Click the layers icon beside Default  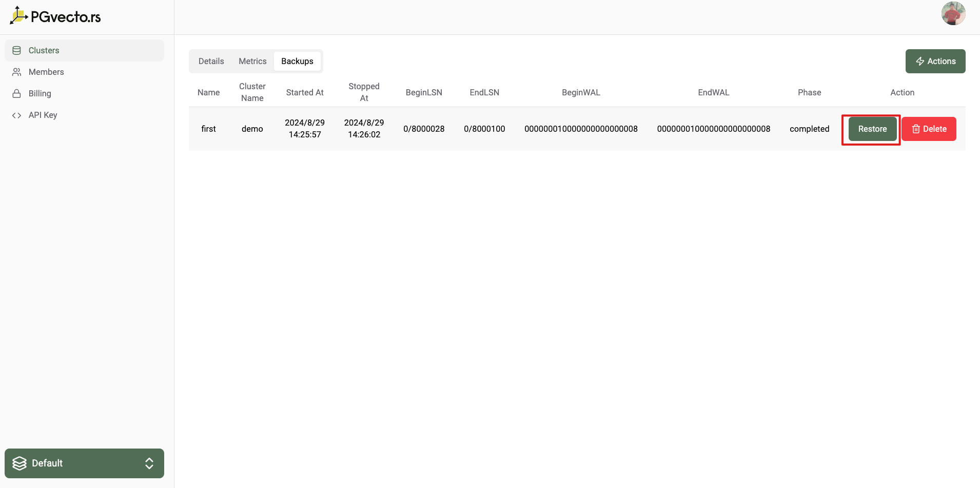point(19,463)
